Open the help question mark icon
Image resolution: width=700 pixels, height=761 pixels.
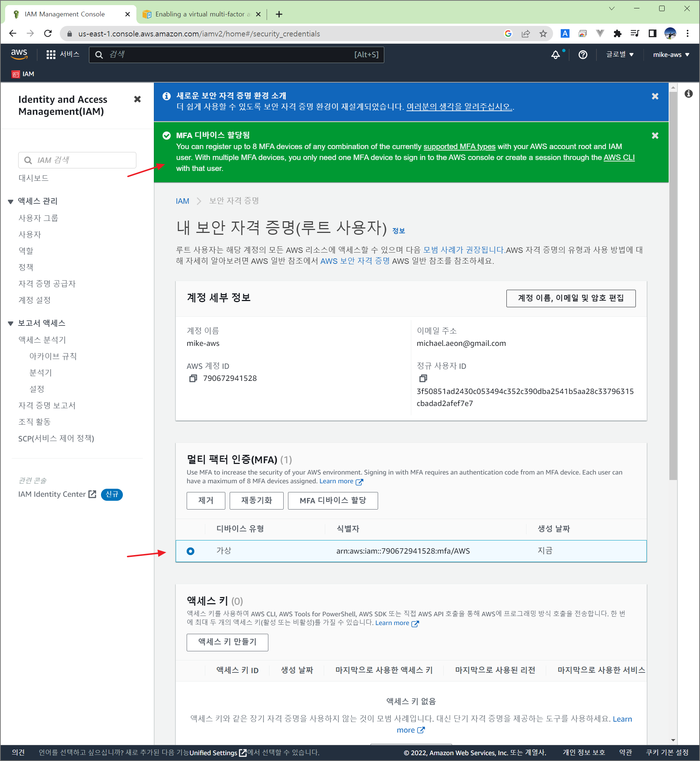[583, 55]
